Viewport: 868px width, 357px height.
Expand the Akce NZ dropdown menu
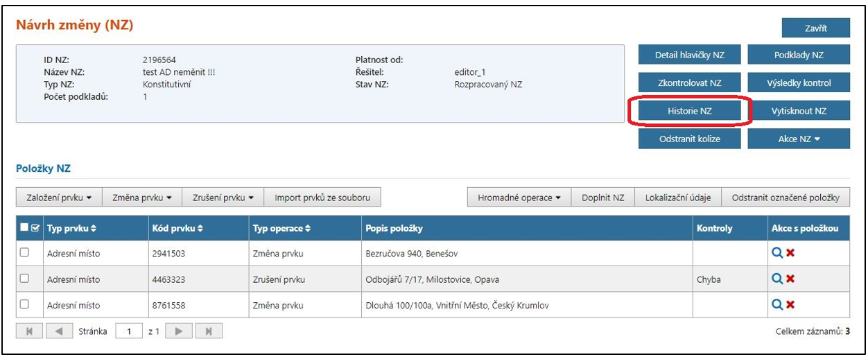click(x=799, y=139)
